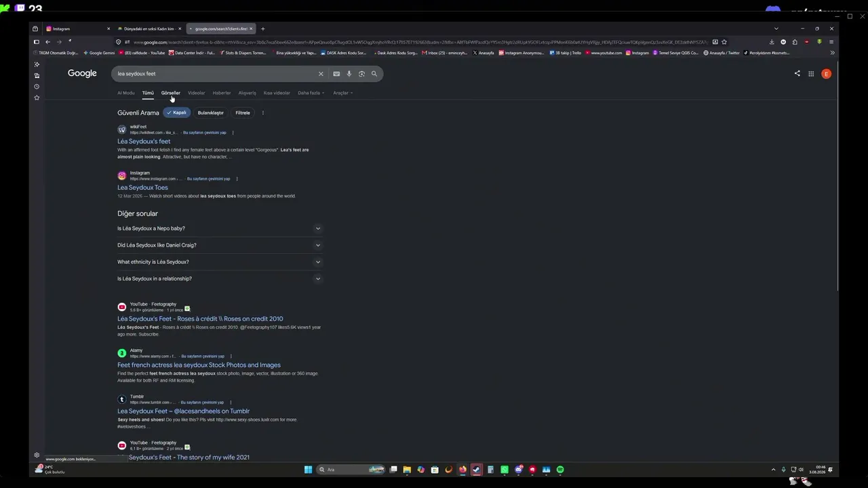Switch to the Görseller tab

pos(170,93)
